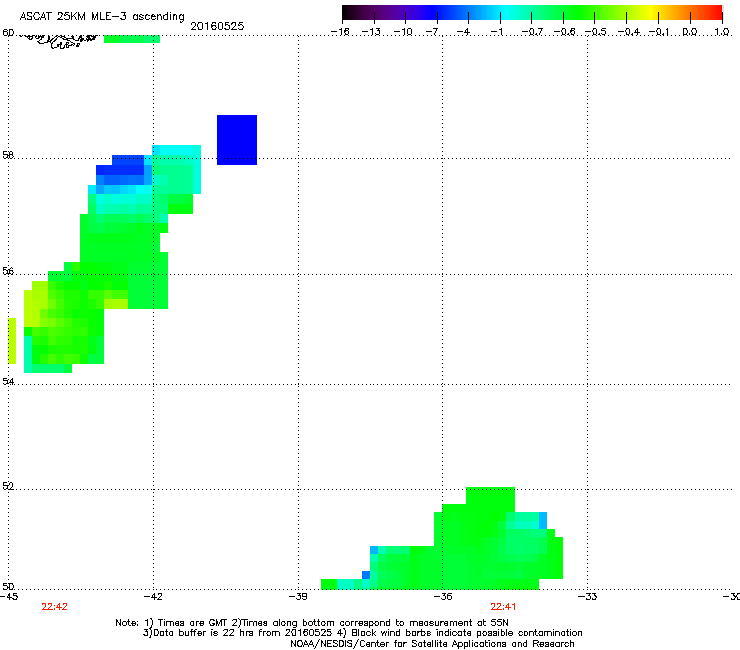The height and width of the screenshot is (650, 740).
Task: Click the yellow-green sliver at the left edge
Action: pos(12,341)
